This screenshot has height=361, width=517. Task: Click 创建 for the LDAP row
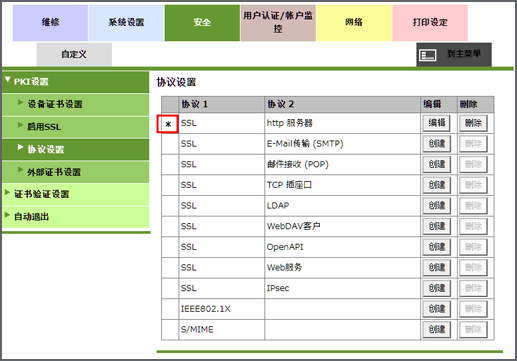[437, 206]
